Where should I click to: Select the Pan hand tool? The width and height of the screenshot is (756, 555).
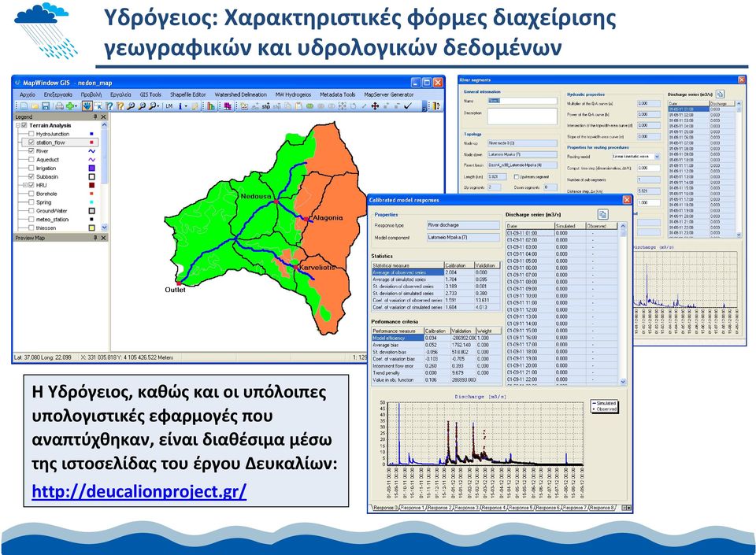click(x=87, y=106)
